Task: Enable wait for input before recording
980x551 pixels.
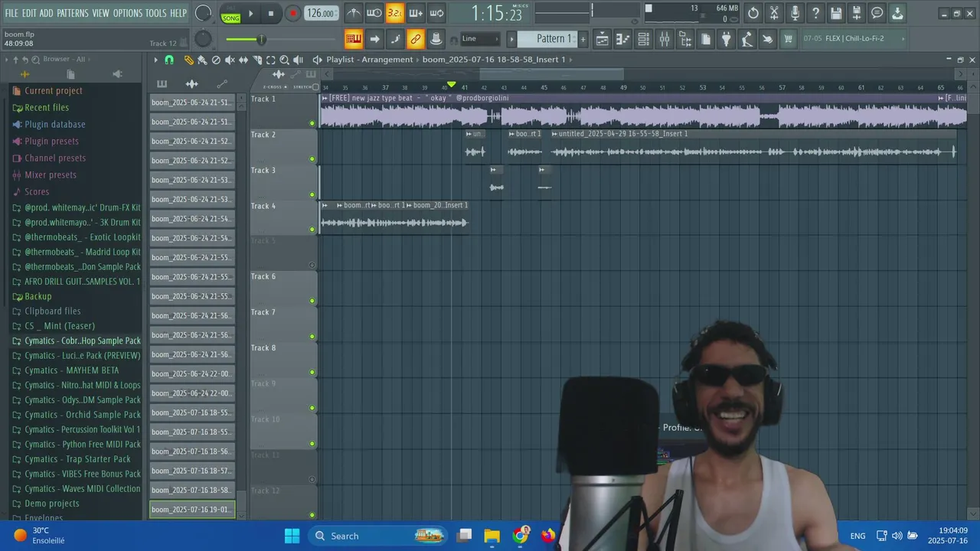Action: point(374,13)
